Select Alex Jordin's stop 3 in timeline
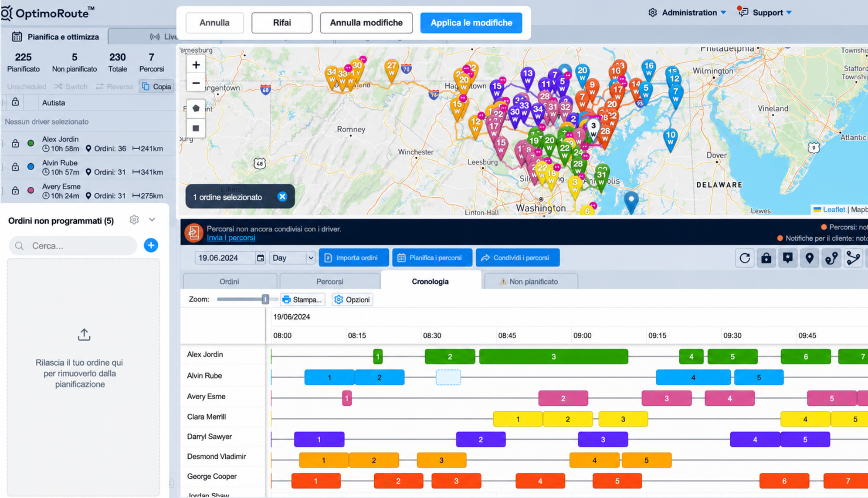Viewport: 868px width, 498px height. [553, 357]
